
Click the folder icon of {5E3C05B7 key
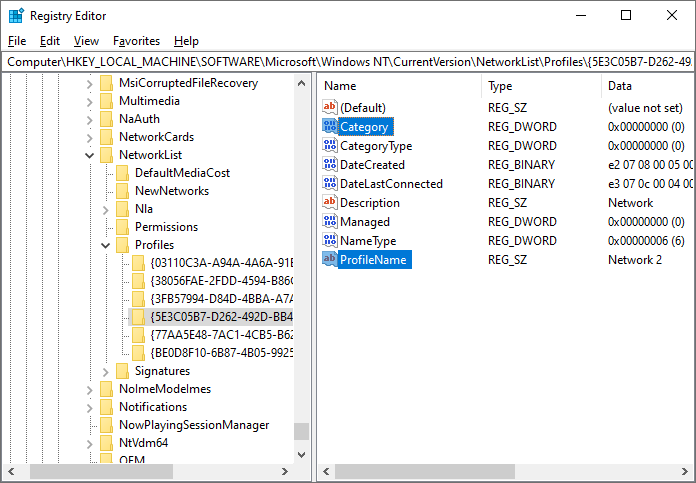coord(138,317)
